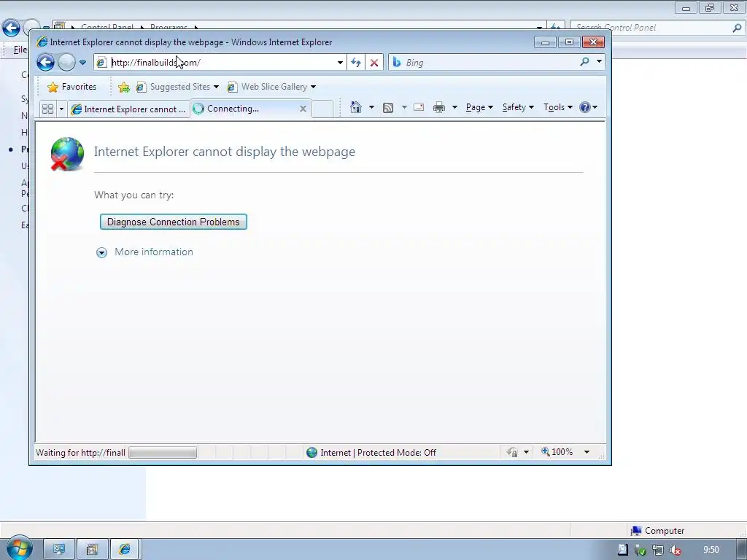This screenshot has height=560, width=747.
Task: Open Web Slice Gallery menu
Action: click(x=271, y=87)
